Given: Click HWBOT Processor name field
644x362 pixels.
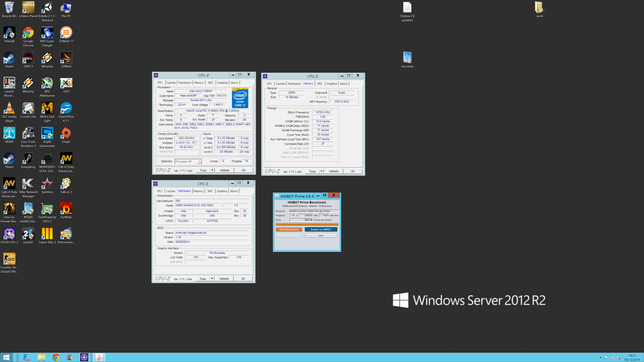Looking at the screenshot, I should [x=314, y=211].
